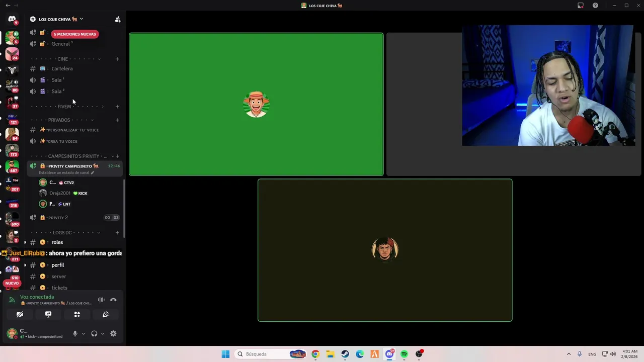Open user settings gear
The width and height of the screenshot is (644, 362).
113,333
